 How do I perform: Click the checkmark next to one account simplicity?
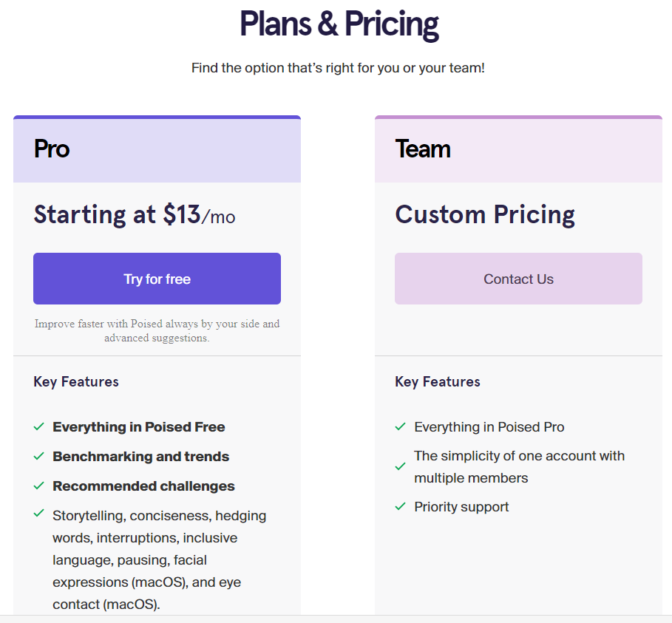[401, 466]
